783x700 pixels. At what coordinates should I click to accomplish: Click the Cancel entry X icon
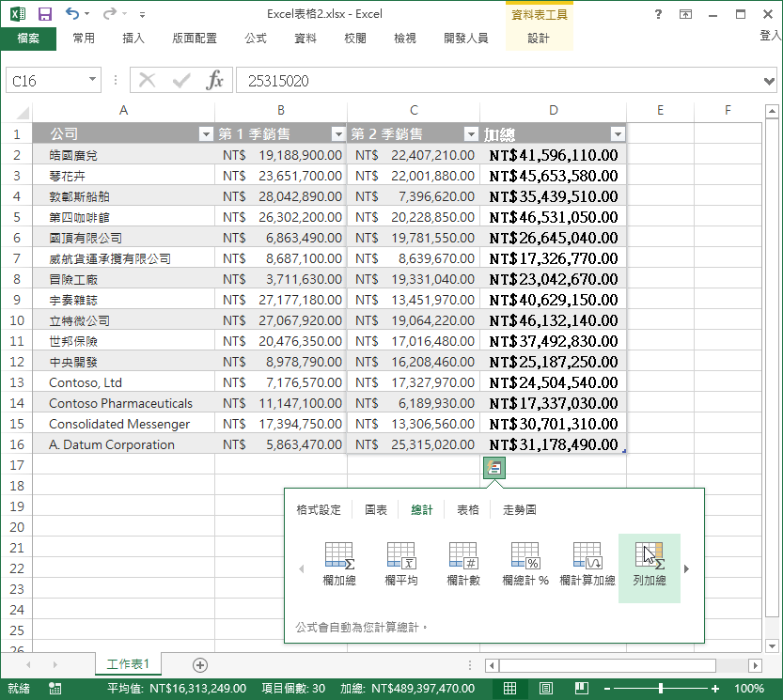147,80
